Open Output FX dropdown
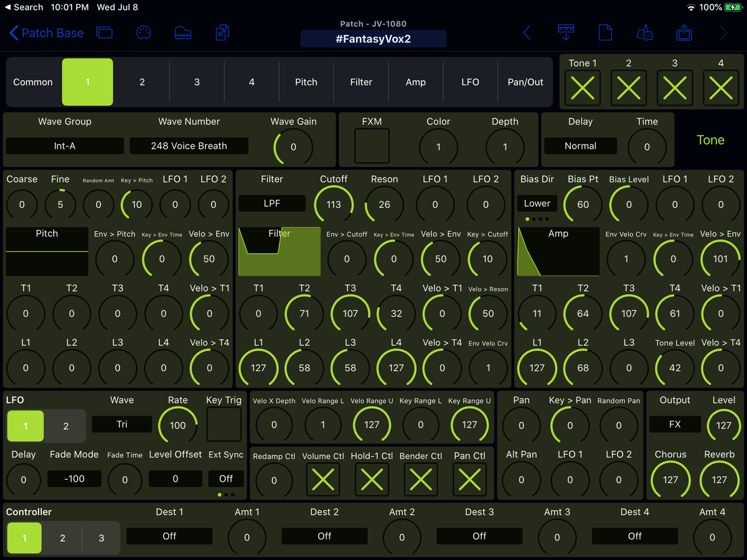The image size is (747, 560). [x=675, y=424]
